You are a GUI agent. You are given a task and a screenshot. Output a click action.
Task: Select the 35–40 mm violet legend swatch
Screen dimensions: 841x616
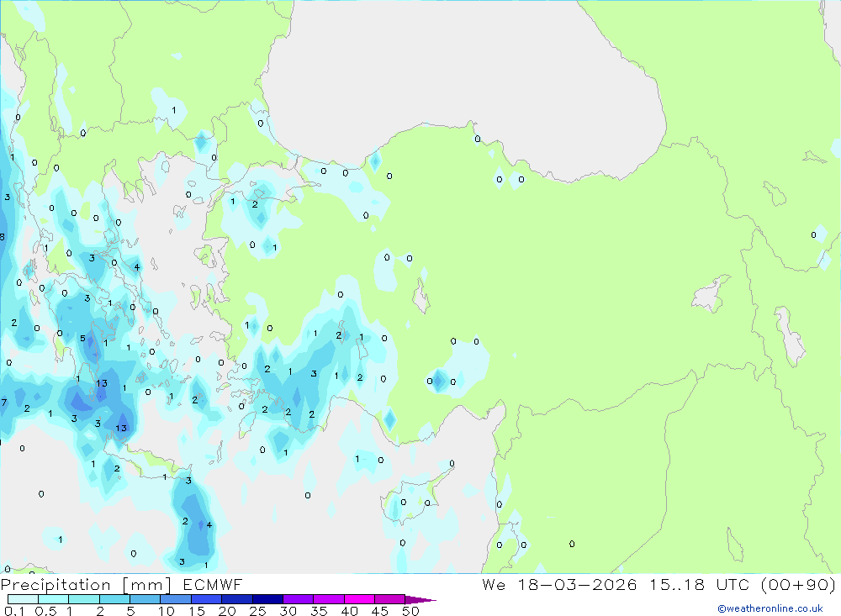tap(329, 599)
